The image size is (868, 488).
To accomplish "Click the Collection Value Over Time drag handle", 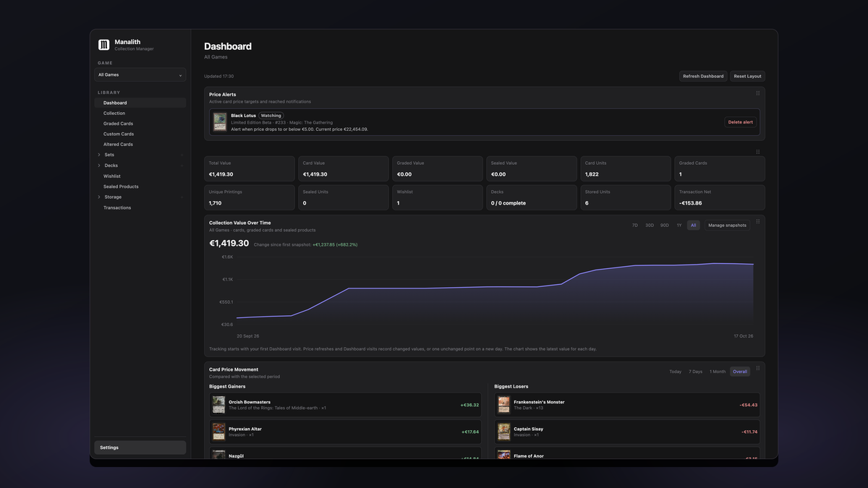I will (x=757, y=222).
